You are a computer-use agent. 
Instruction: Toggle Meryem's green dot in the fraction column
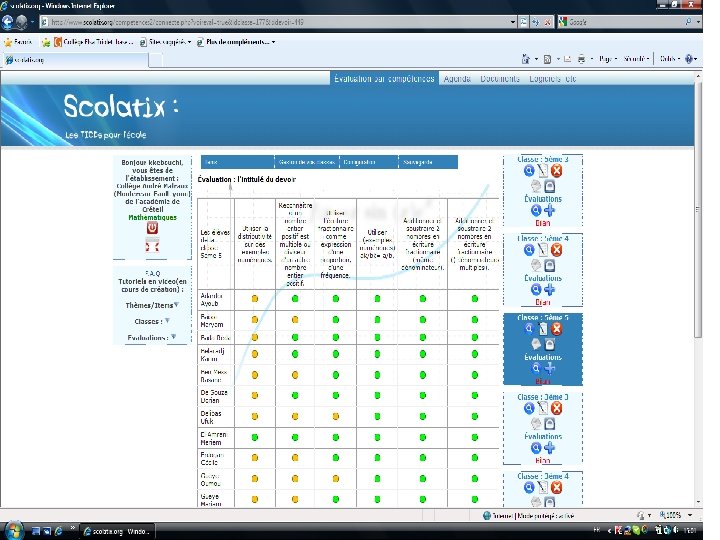tap(336, 320)
